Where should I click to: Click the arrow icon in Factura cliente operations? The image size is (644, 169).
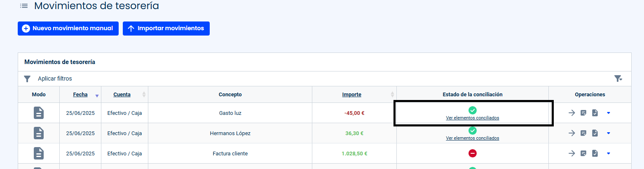(571, 153)
